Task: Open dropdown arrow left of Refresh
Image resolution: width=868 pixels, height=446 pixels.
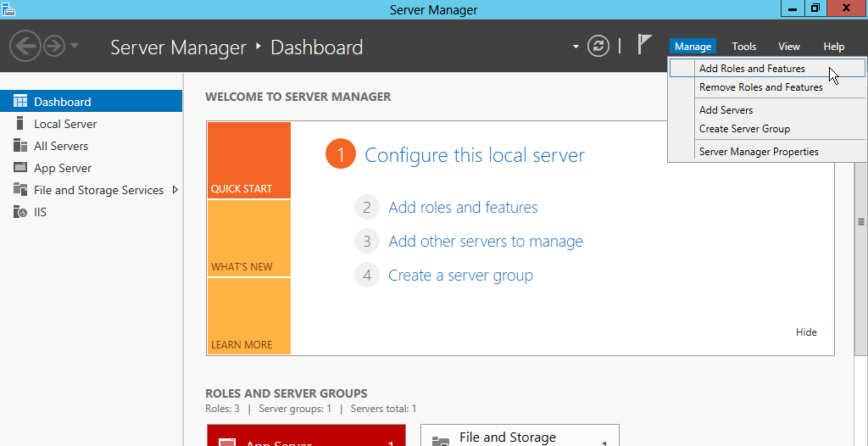Action: point(576,47)
